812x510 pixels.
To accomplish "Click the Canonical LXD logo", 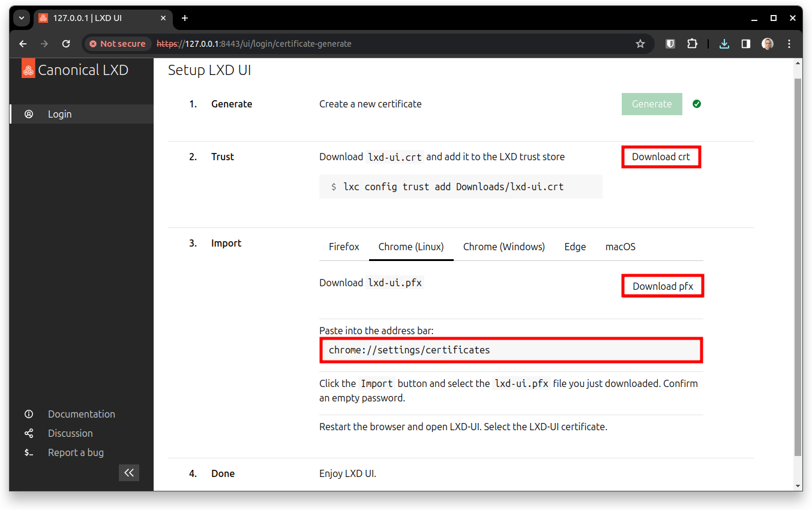I will [x=28, y=69].
